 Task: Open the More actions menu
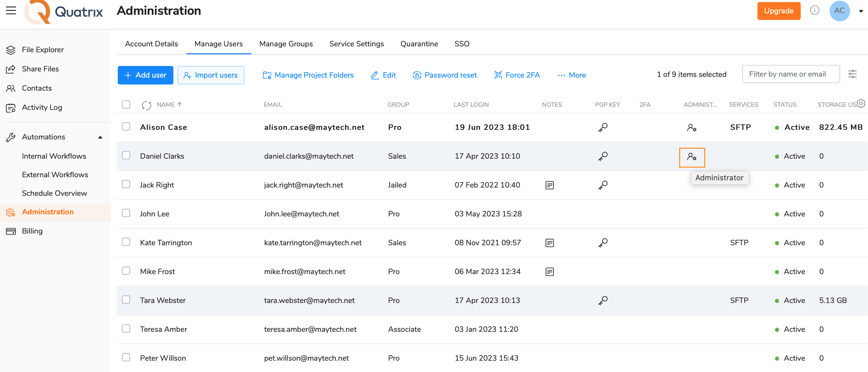[x=571, y=75]
